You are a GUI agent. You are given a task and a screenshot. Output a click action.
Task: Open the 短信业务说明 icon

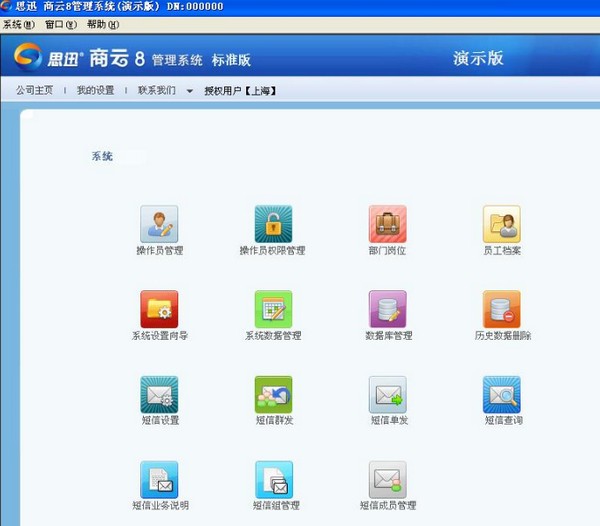click(159, 480)
